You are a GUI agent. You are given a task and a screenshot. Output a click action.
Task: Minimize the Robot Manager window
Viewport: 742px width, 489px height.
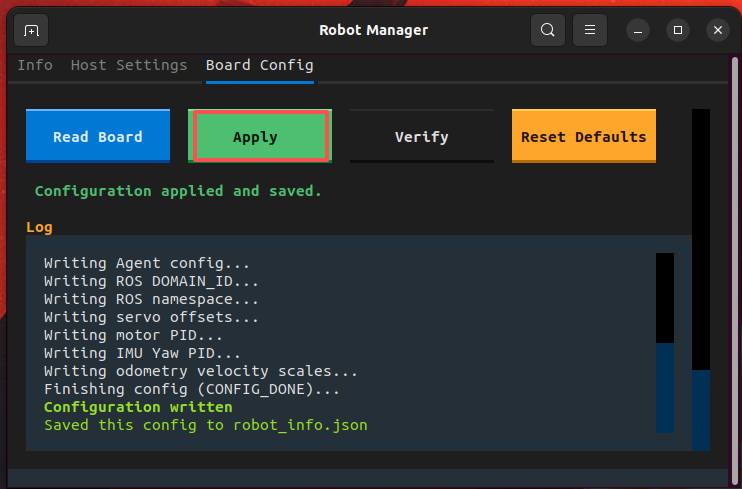click(638, 30)
